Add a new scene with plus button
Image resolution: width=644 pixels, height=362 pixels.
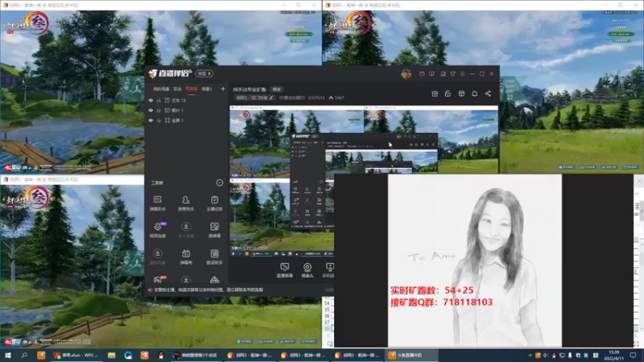223,88
